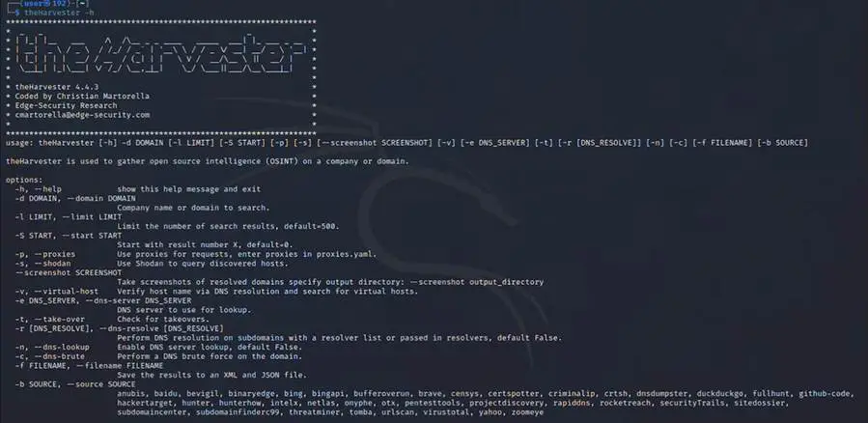The width and height of the screenshot is (868, 423).
Task: Click the '-c, --dns-brute' option
Action: [x=50, y=356]
